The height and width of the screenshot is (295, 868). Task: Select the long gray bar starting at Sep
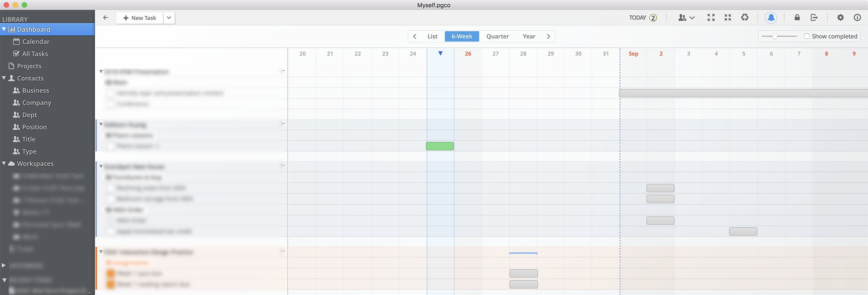743,93
